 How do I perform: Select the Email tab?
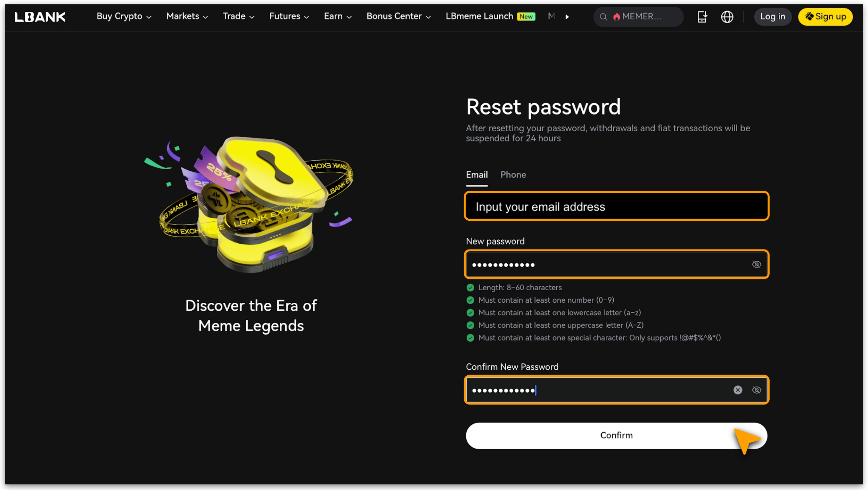477,174
